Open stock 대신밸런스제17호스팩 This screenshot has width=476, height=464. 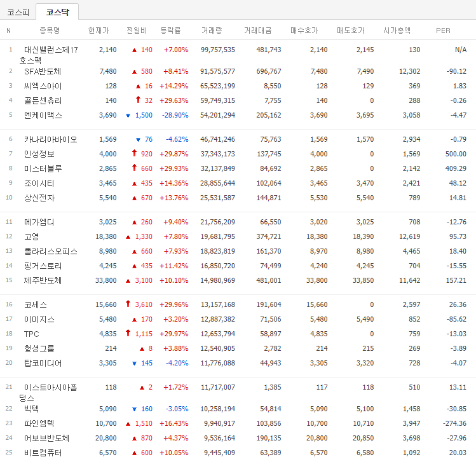48,55
